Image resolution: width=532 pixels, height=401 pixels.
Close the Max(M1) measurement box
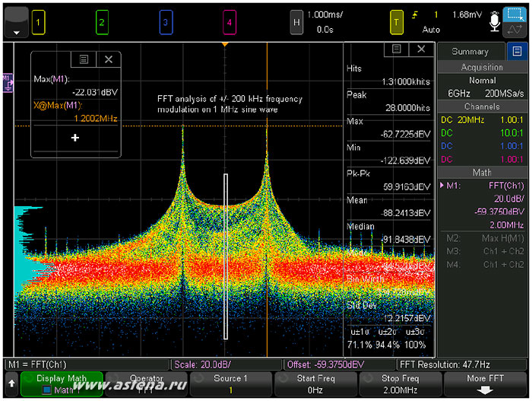(x=109, y=59)
